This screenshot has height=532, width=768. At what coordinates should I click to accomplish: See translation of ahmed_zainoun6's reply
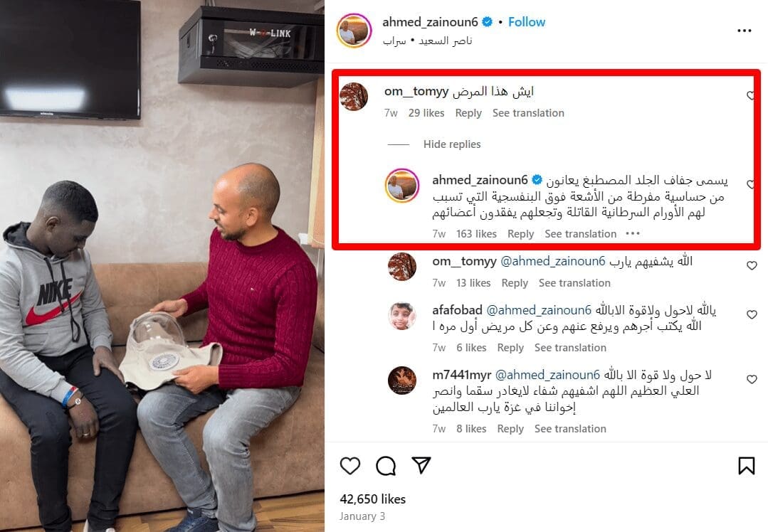click(x=580, y=234)
